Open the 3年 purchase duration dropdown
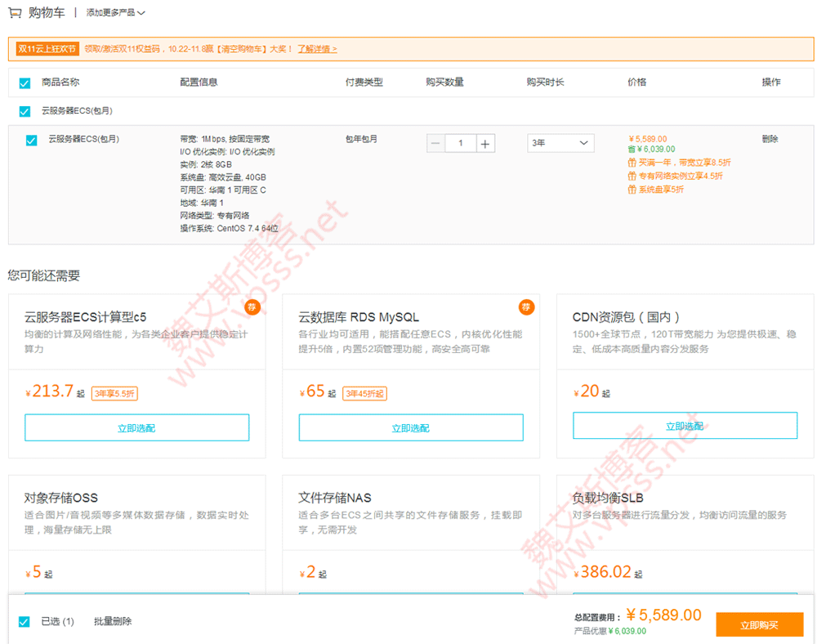 [x=560, y=143]
